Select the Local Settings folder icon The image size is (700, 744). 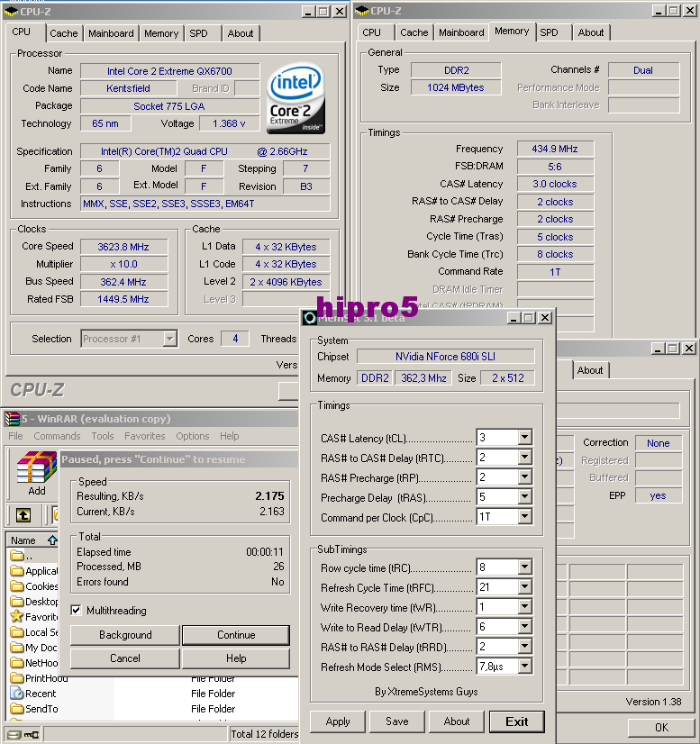17,632
